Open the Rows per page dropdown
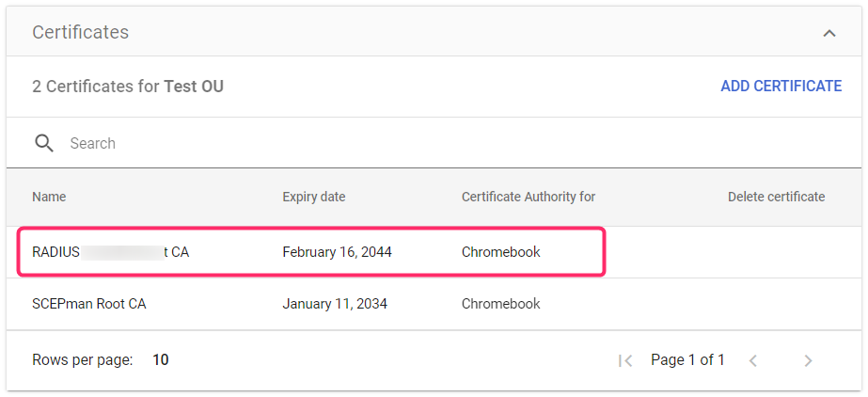This screenshot has width=868, height=397. pyautogui.click(x=161, y=359)
